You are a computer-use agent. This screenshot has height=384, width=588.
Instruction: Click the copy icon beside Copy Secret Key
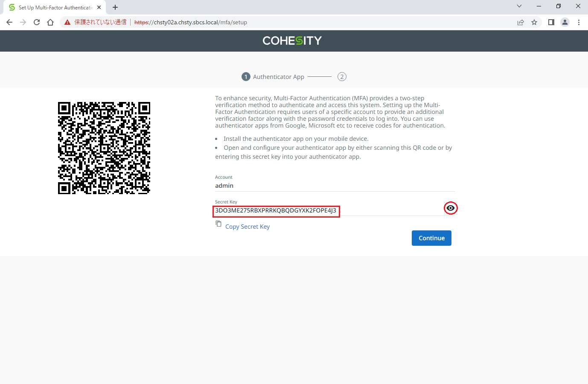[218, 224]
